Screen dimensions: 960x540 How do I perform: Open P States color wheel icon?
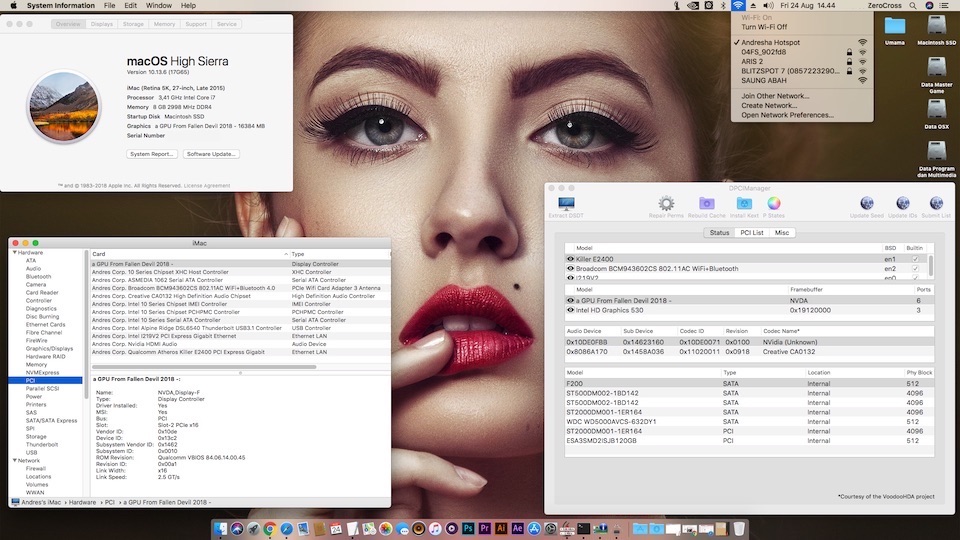(774, 203)
